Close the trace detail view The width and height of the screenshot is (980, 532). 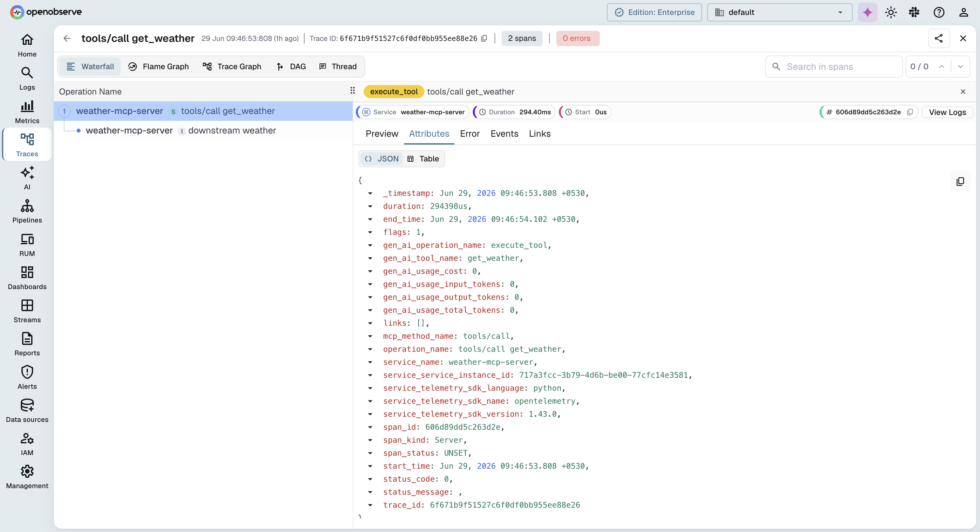point(963,38)
